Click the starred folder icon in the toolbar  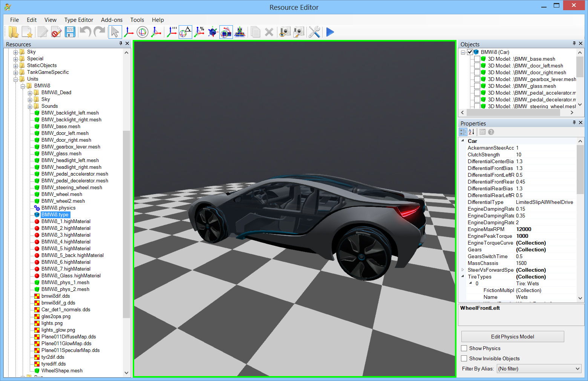pyautogui.click(x=14, y=32)
